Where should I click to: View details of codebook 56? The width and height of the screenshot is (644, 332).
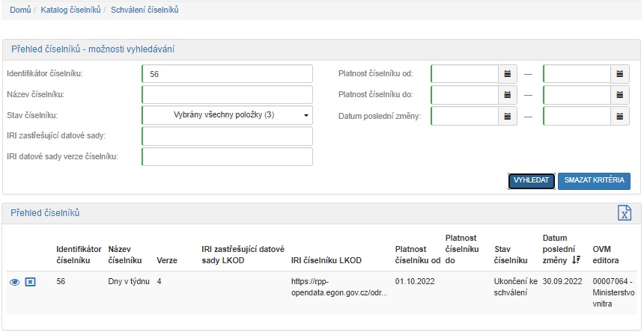[14, 282]
